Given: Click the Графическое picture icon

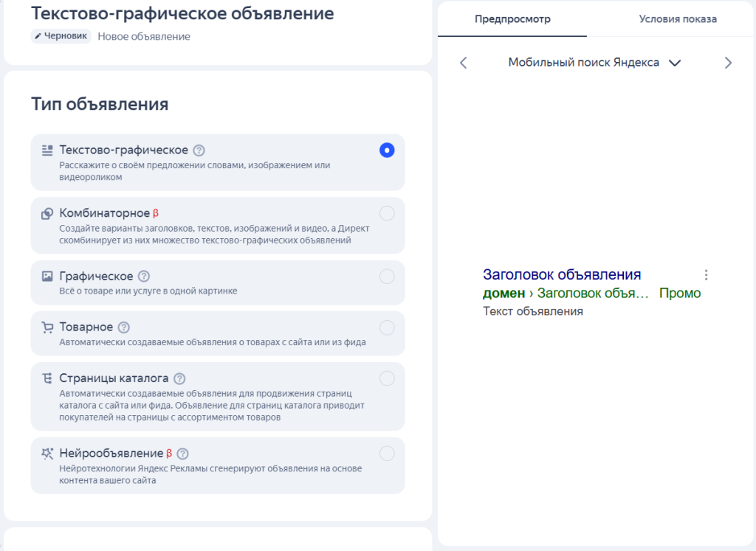Looking at the screenshot, I should pyautogui.click(x=47, y=277).
